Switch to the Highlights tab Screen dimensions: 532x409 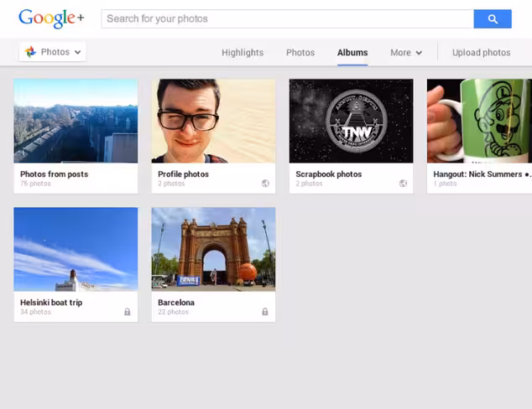[x=243, y=53]
